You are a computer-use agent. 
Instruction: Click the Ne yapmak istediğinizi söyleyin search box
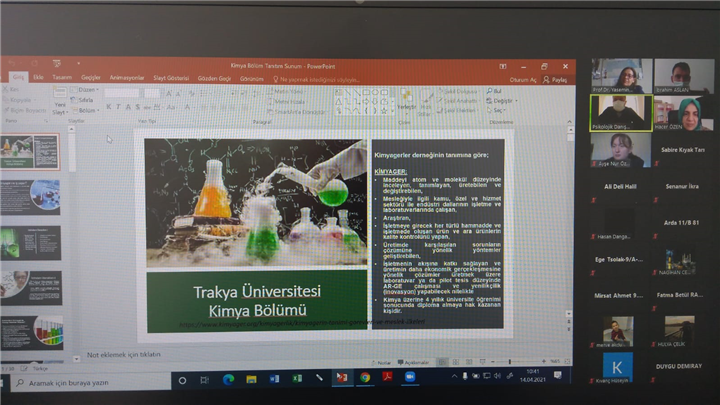click(316, 79)
